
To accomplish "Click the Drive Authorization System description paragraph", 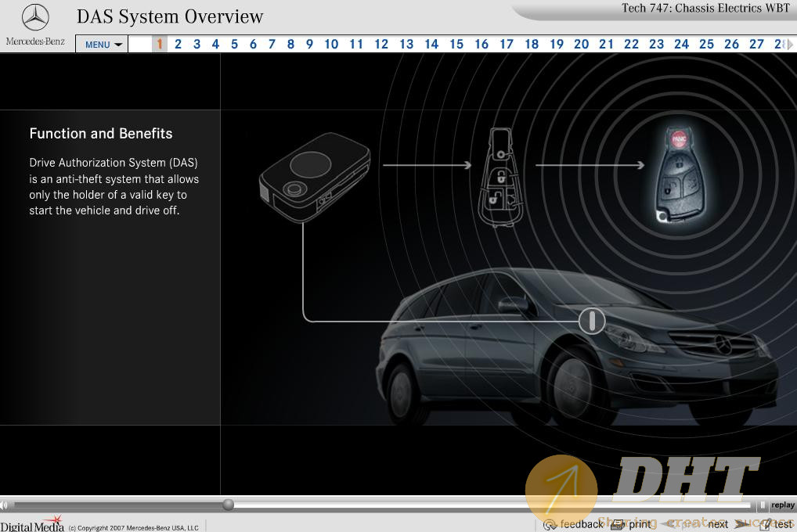I will 114,186.
